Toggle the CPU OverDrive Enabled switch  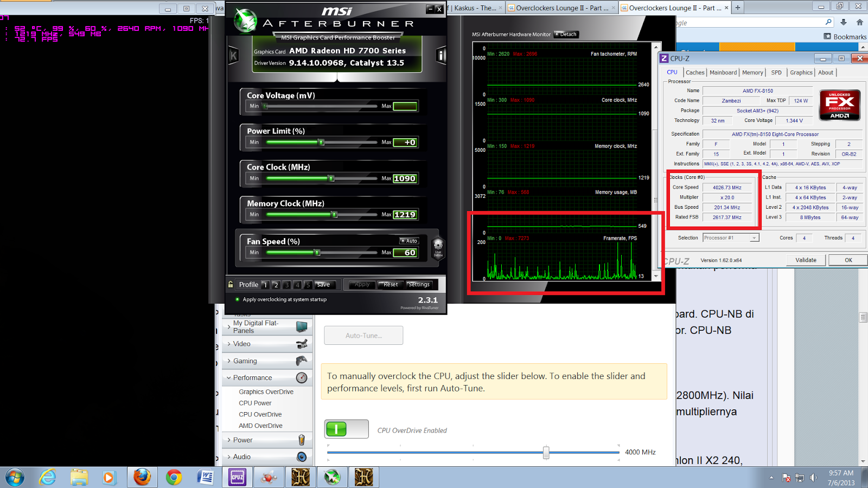coord(347,429)
